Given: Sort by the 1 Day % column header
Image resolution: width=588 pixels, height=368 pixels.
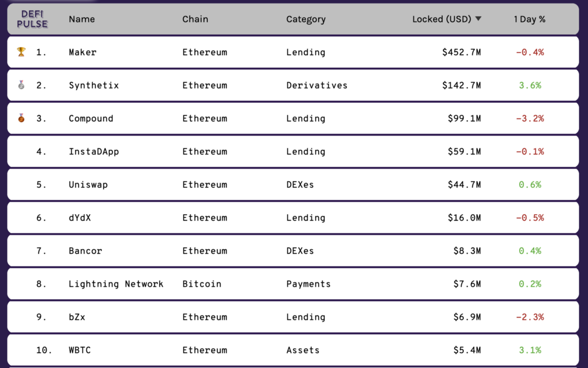Looking at the screenshot, I should point(529,19).
